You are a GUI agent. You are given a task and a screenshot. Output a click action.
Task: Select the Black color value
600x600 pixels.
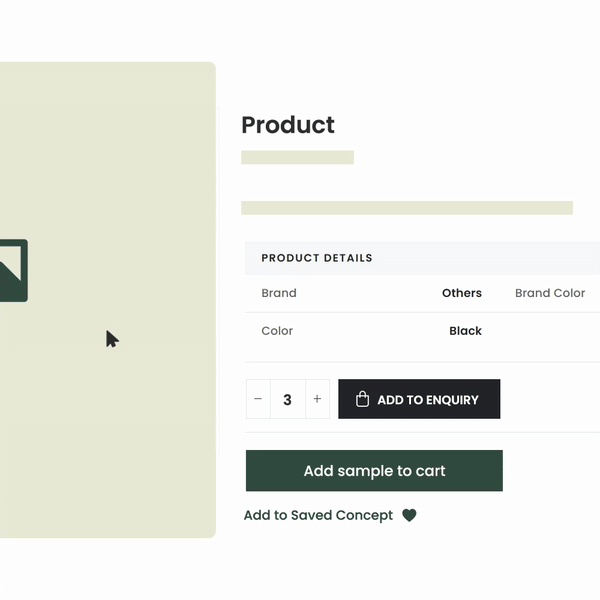(x=465, y=331)
